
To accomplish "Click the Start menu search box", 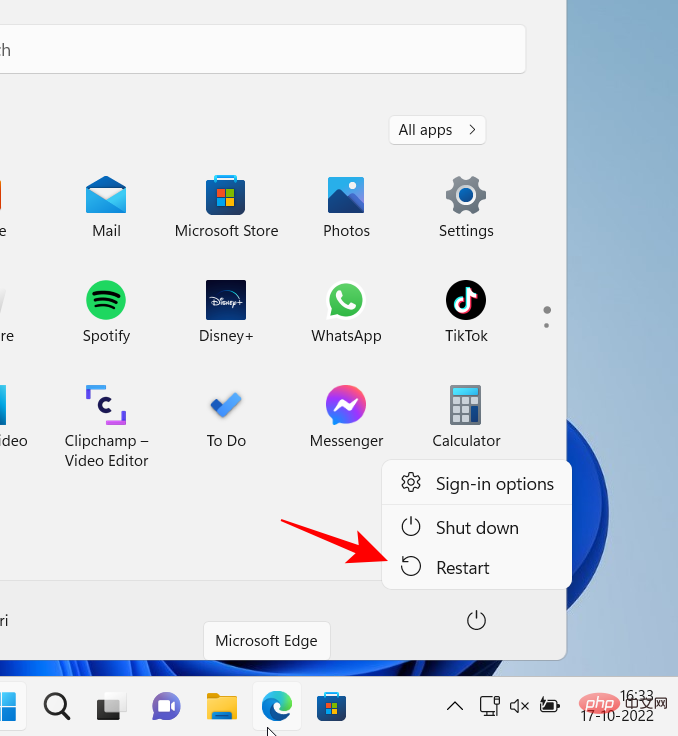I will (262, 49).
